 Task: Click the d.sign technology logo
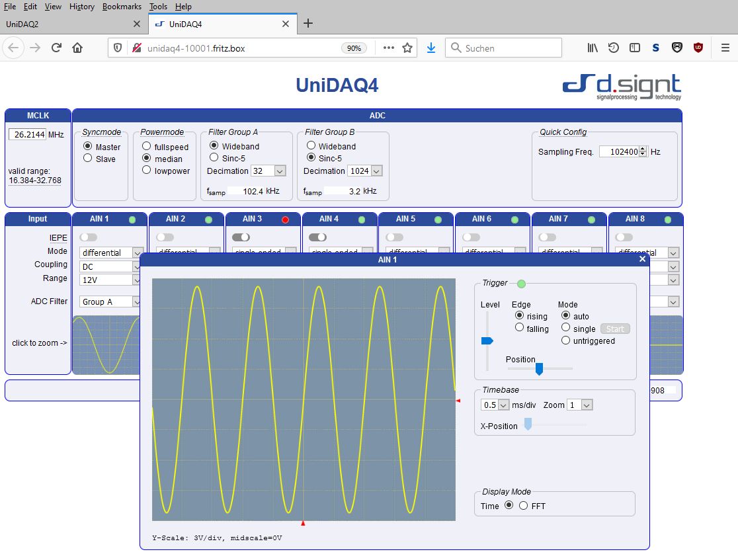[622, 87]
